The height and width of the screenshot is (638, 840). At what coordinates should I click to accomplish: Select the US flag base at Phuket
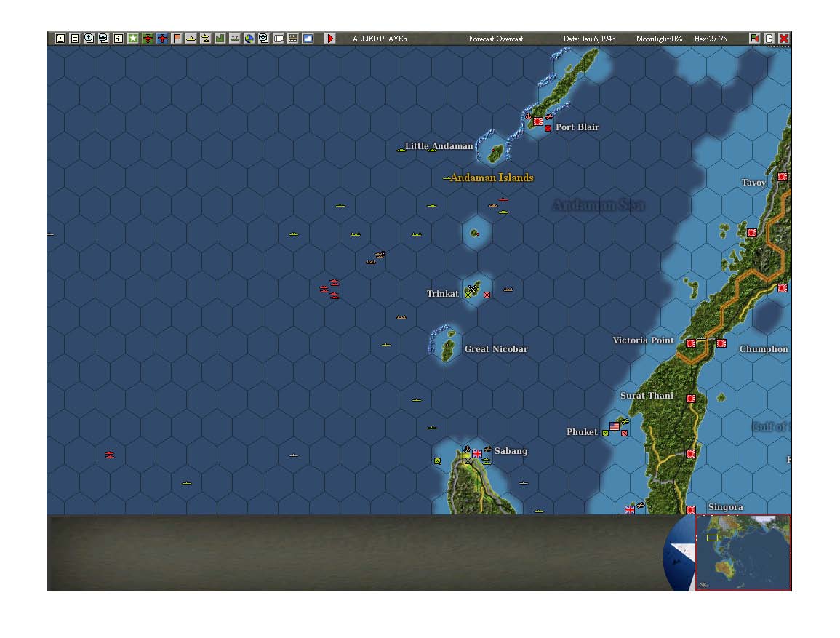615,426
